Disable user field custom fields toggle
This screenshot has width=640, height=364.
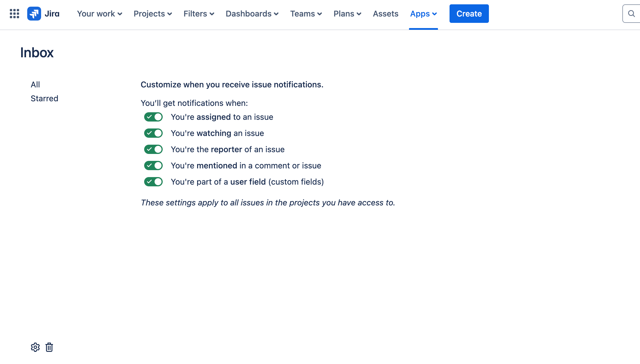[153, 182]
